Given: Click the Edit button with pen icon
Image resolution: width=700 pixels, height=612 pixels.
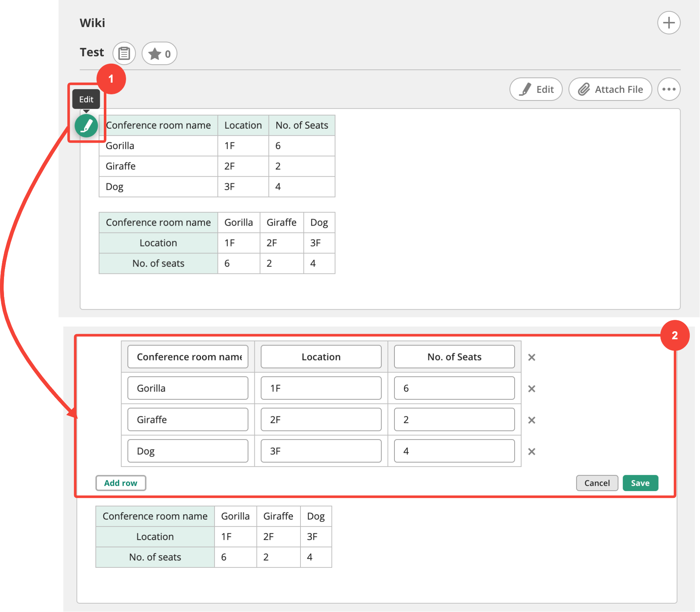Looking at the screenshot, I should 536,89.
